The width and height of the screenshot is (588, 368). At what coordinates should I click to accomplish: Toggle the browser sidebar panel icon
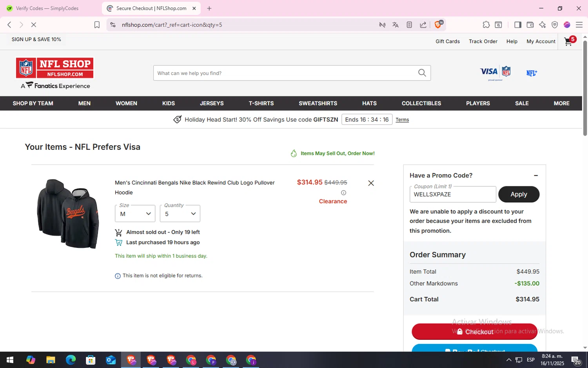(x=517, y=25)
